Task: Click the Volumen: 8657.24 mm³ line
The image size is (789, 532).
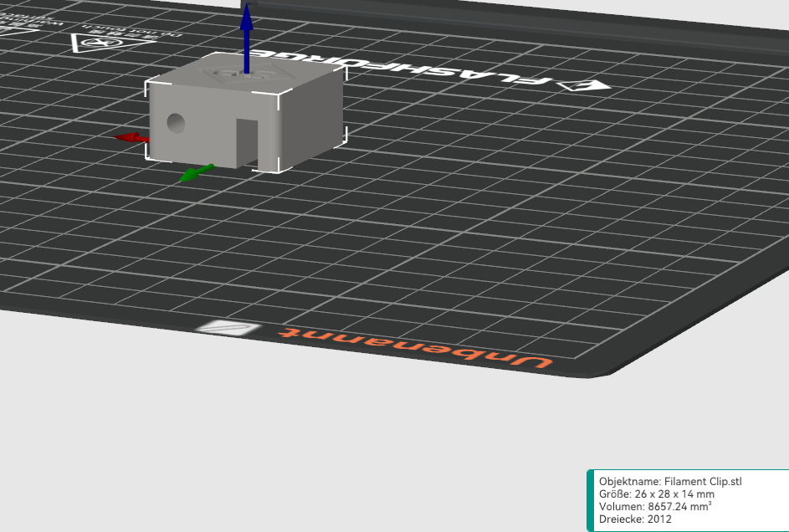Action: [x=654, y=506]
